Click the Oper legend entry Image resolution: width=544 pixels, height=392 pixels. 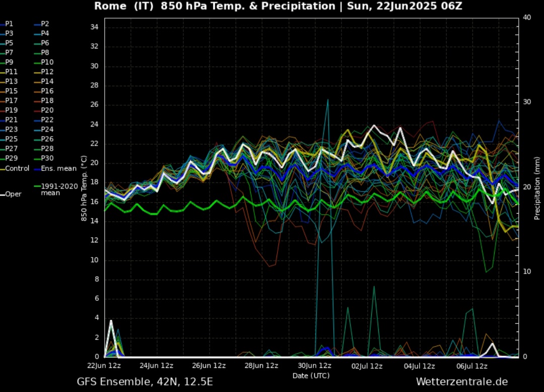pyautogui.click(x=13, y=194)
